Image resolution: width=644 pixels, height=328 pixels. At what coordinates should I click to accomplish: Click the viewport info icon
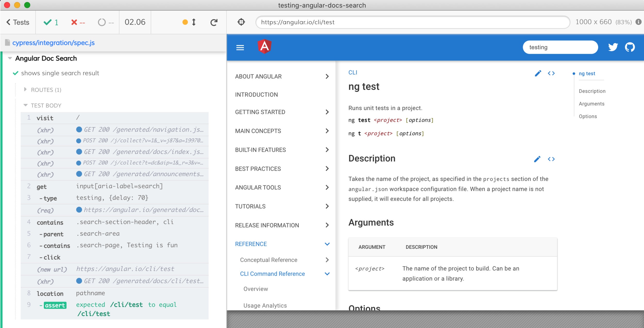[x=639, y=22]
